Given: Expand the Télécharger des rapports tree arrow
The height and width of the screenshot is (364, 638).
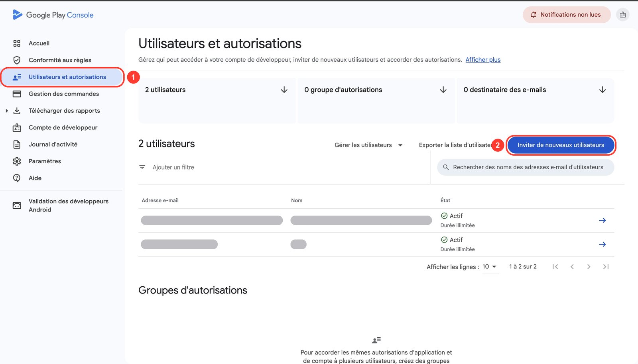Looking at the screenshot, I should pos(7,111).
